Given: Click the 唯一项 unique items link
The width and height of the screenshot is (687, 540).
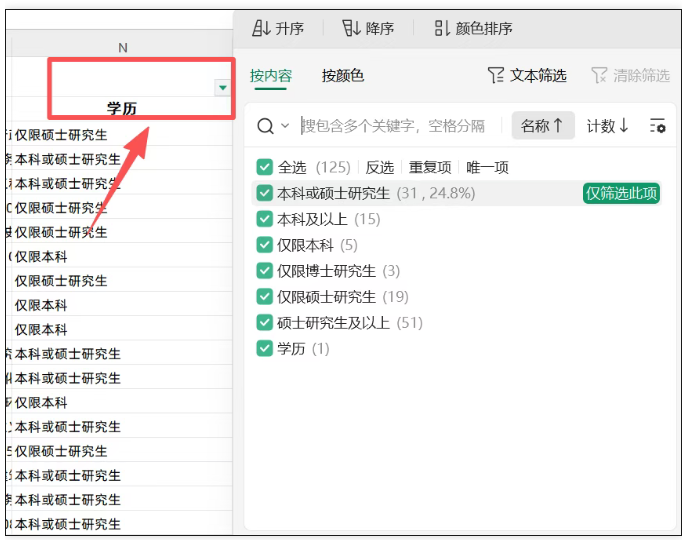Looking at the screenshot, I should 487,167.
